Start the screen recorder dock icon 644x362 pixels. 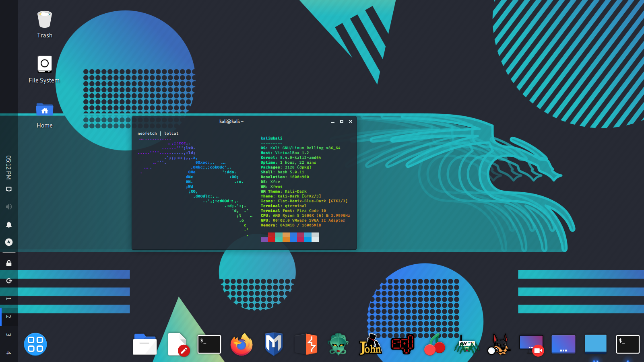pyautogui.click(x=531, y=344)
